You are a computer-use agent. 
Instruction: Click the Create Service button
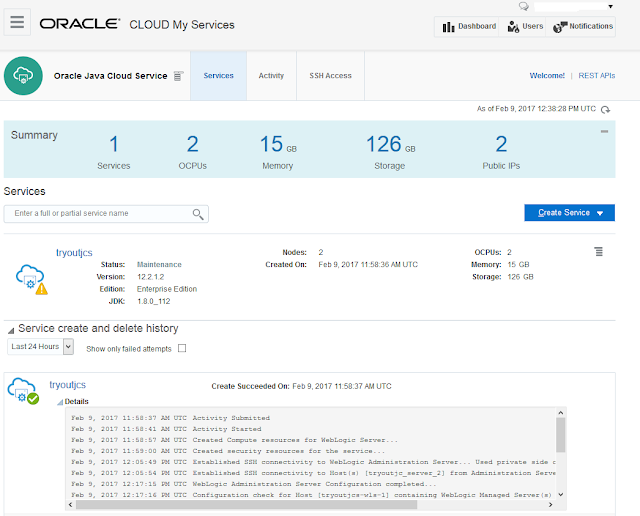[x=569, y=213]
